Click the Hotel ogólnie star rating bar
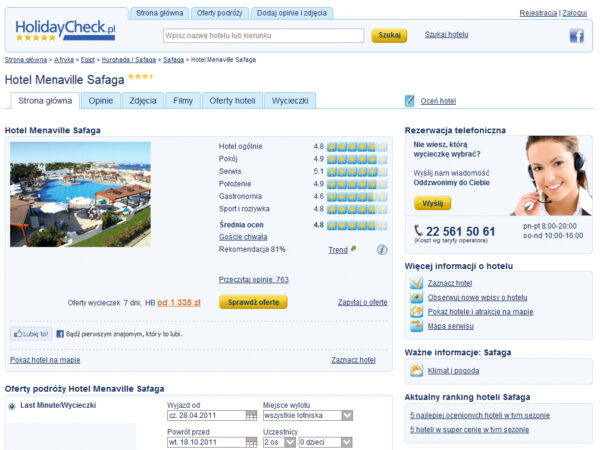The width and height of the screenshot is (600, 450). click(357, 146)
